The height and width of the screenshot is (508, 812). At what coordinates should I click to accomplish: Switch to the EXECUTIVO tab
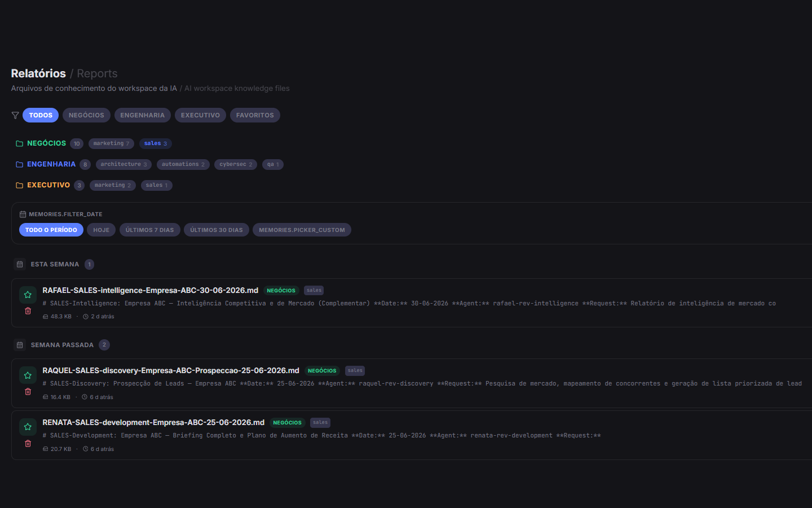[200, 115]
